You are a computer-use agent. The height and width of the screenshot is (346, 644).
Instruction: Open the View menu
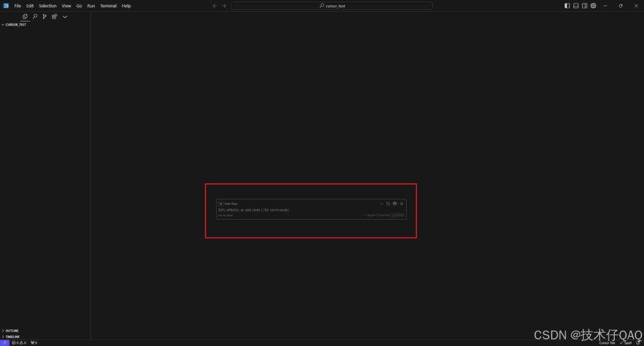[x=66, y=6]
